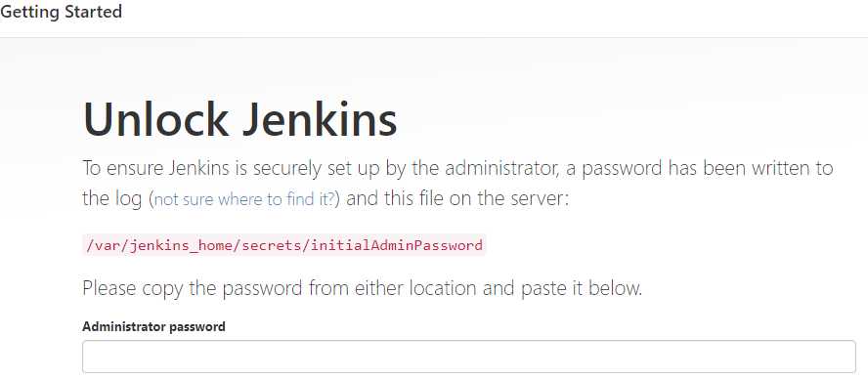868x379 pixels.
Task: Focus the Administrator password input field
Action: [469, 357]
